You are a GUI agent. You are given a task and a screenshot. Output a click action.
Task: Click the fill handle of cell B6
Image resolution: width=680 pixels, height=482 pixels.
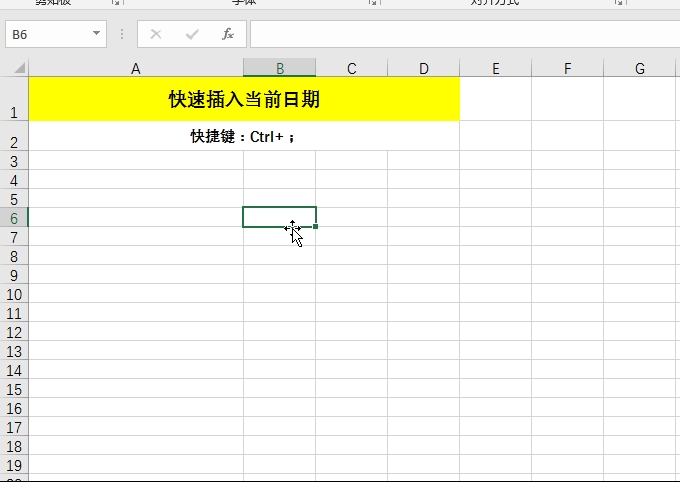[316, 227]
